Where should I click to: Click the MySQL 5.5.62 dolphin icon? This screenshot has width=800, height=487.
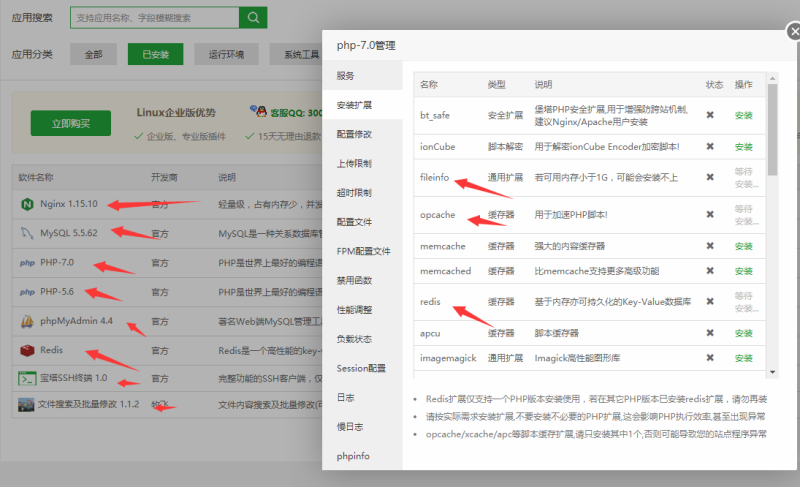27,234
